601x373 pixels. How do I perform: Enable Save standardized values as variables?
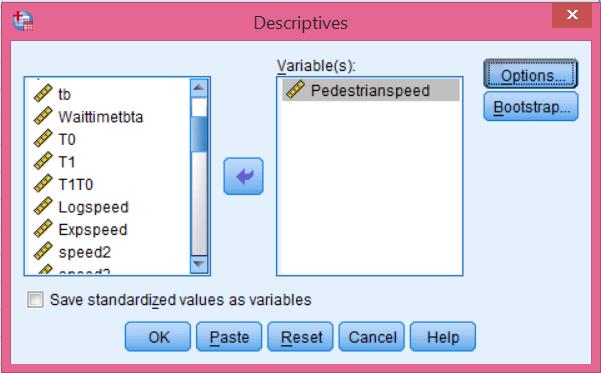(x=35, y=299)
